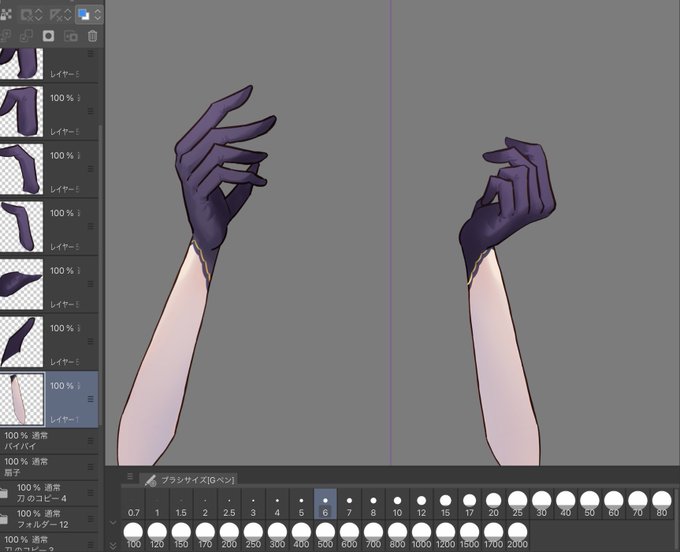This screenshot has width=680, height=552.
Task: Select the 刀 のコピー 4 folder layer
Action: (x=49, y=493)
